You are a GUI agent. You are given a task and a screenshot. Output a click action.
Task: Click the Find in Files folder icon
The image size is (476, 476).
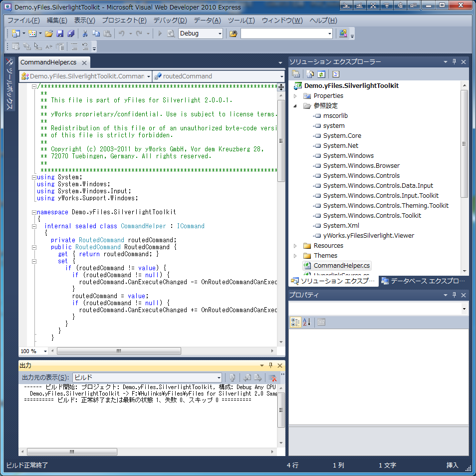(x=233, y=33)
